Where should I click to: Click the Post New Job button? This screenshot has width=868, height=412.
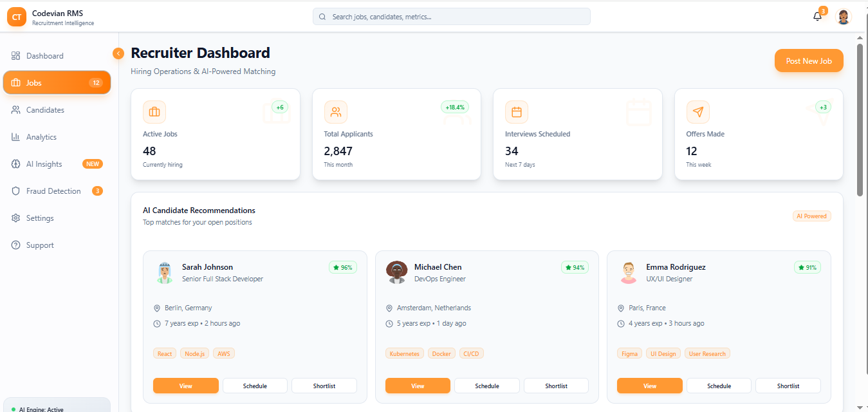[x=808, y=61]
